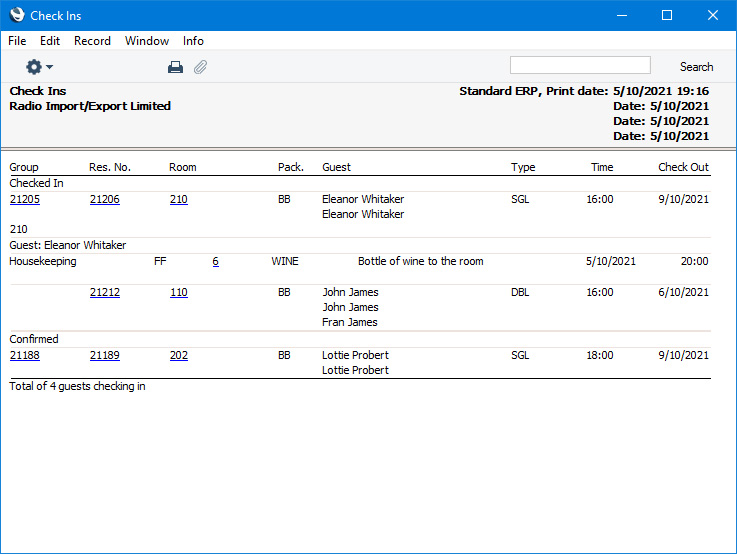
Task: Open the Edit menu
Action: (x=50, y=41)
